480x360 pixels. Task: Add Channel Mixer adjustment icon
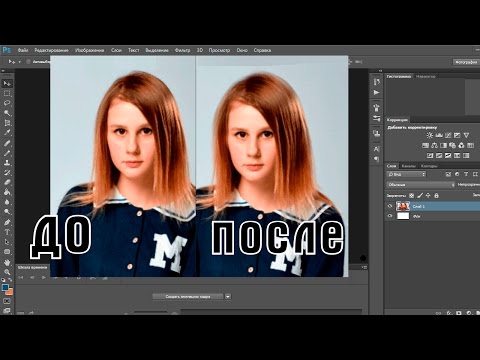coord(461,145)
